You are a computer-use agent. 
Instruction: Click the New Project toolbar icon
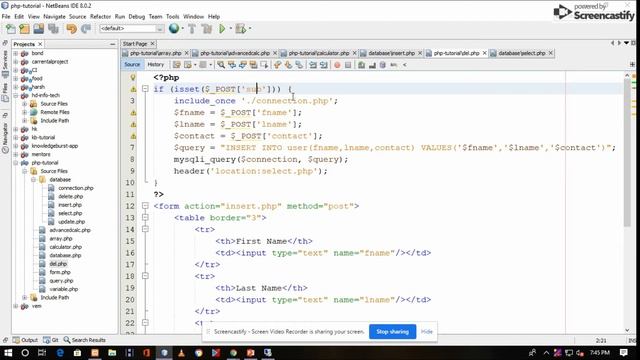click(24, 29)
